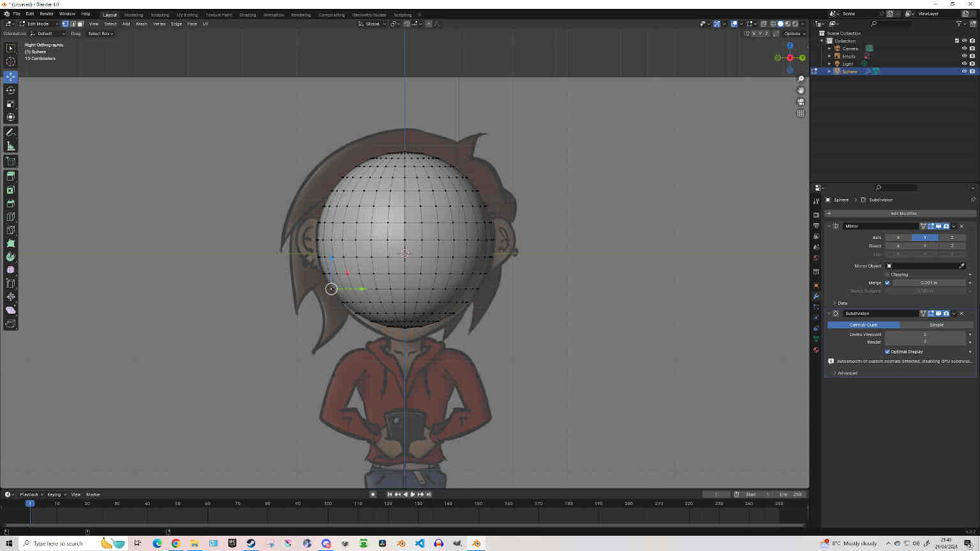
Task: Open Global transform orientation dropdown
Action: (372, 24)
